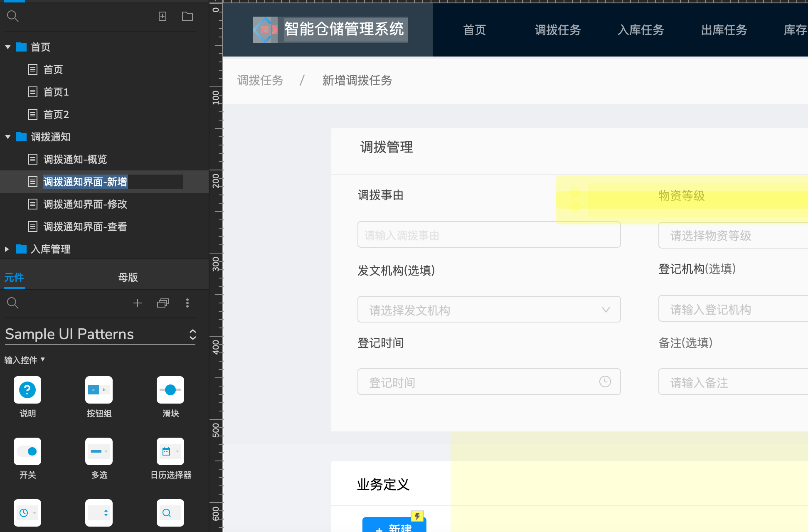Collapse the 调拨通知 folder
The height and width of the screenshot is (532, 808).
pos(7,137)
